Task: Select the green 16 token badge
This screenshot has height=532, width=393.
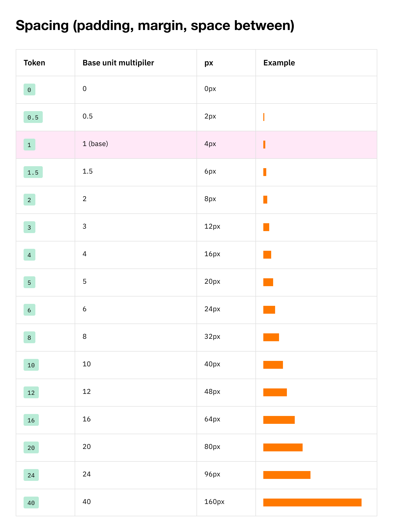Action: [31, 420]
